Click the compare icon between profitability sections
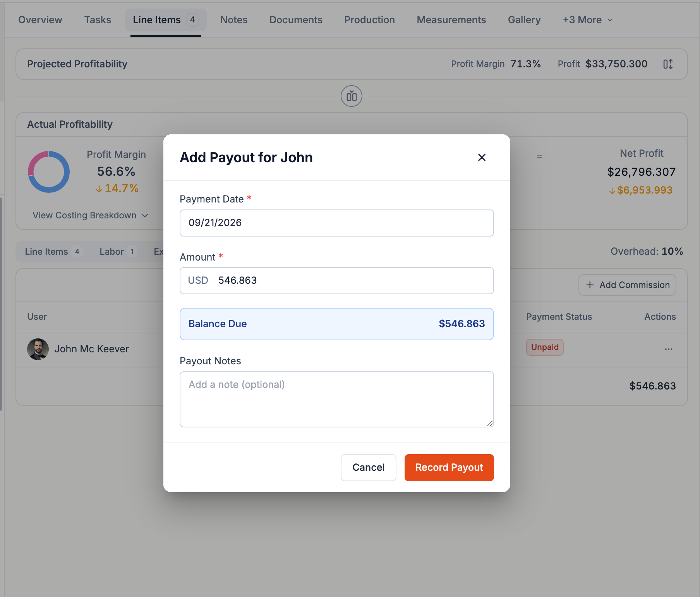 pyautogui.click(x=352, y=96)
